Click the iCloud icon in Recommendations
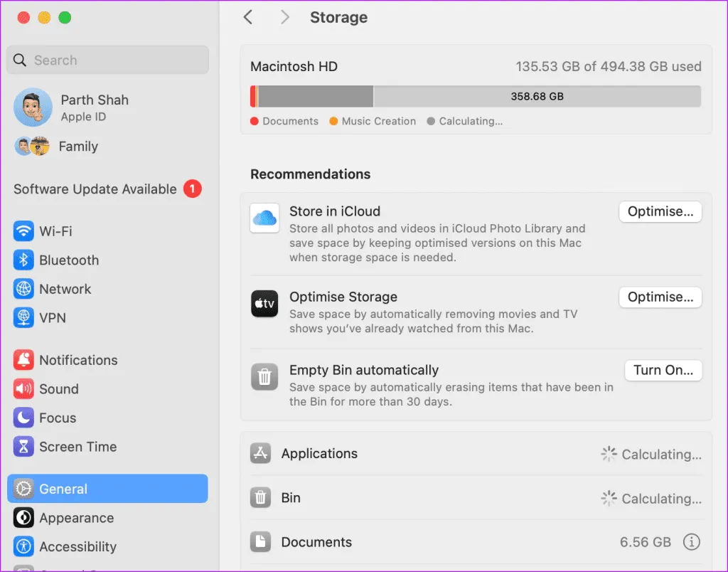This screenshot has width=728, height=572. coord(264,218)
